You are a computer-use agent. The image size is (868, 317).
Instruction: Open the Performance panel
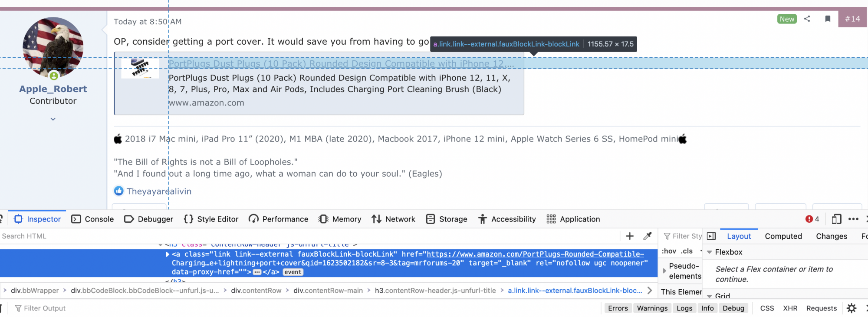tap(278, 219)
